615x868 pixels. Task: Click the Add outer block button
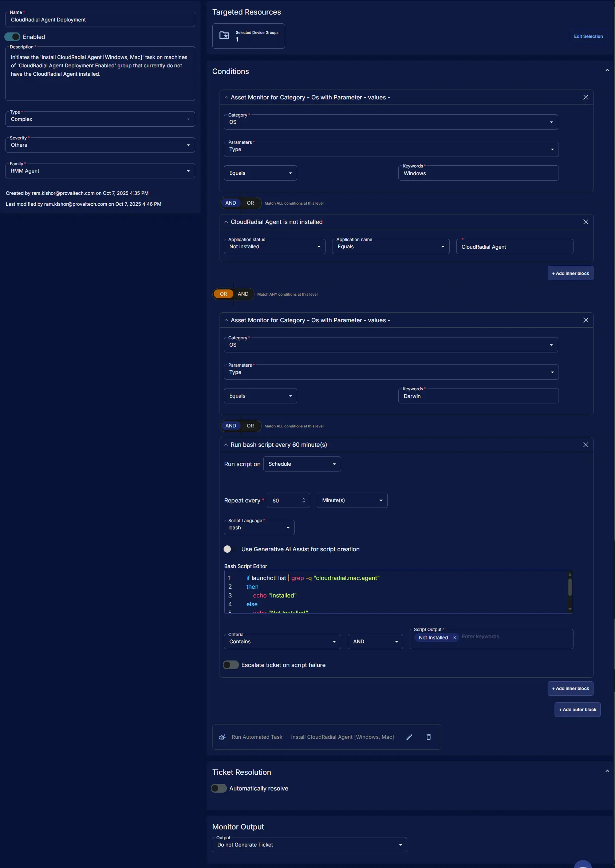(577, 710)
